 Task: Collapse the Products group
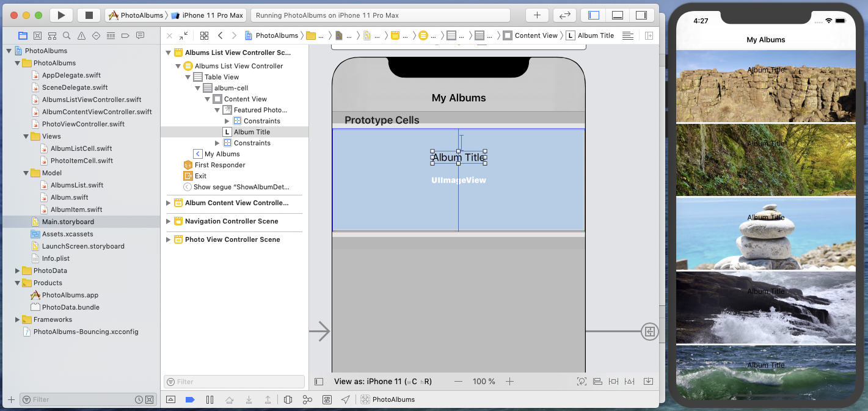(x=17, y=283)
